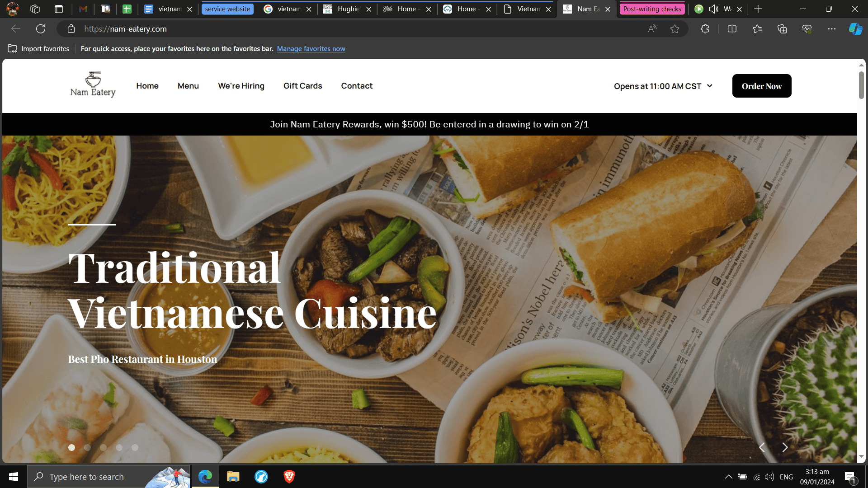This screenshot has width=868, height=488.
Task: Click the Windows search box
Action: [x=108, y=477]
